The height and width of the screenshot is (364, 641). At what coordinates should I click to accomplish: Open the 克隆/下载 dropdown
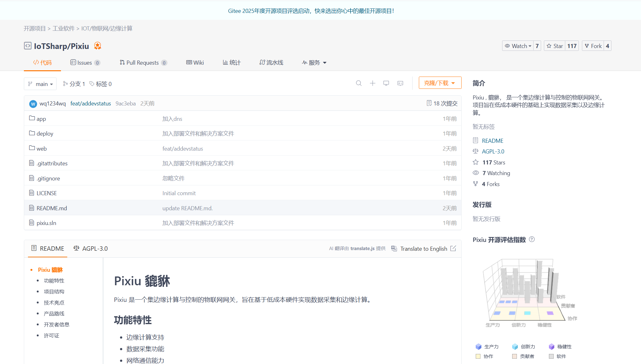click(440, 83)
